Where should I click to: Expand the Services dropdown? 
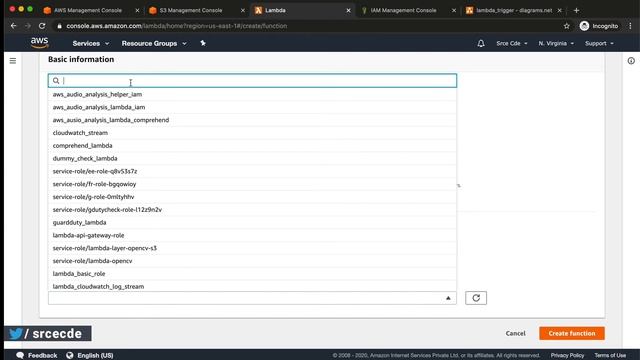tap(91, 43)
